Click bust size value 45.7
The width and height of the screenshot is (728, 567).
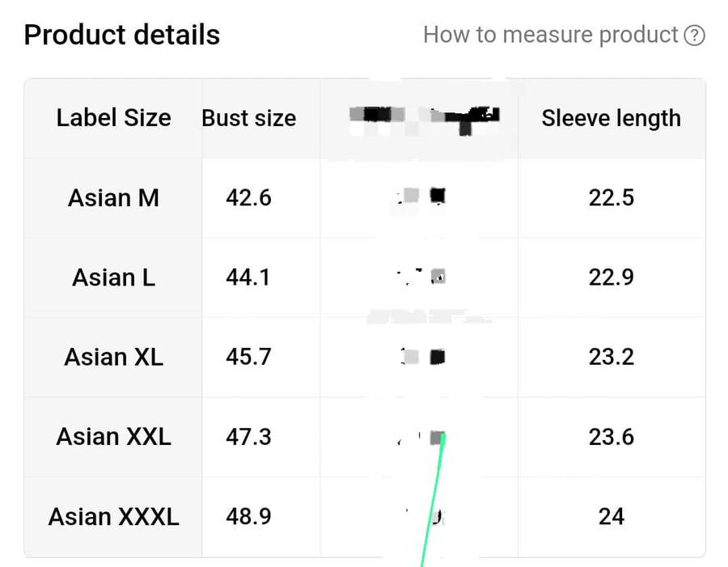(248, 357)
